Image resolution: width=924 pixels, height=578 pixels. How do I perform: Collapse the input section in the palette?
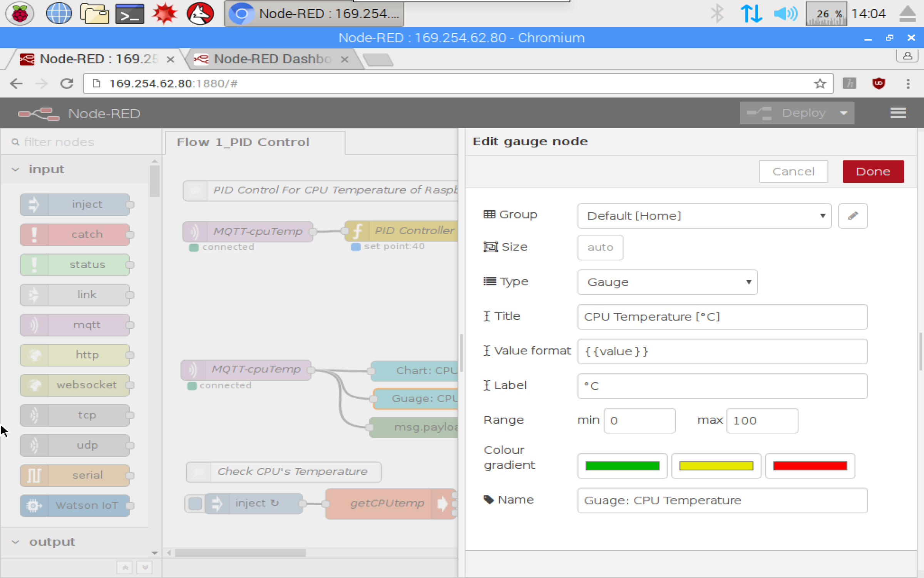click(15, 169)
